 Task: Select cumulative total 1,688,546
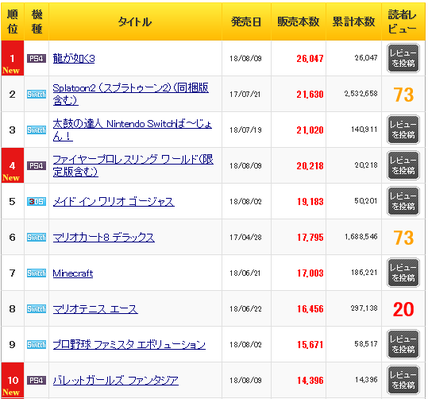[361, 237]
